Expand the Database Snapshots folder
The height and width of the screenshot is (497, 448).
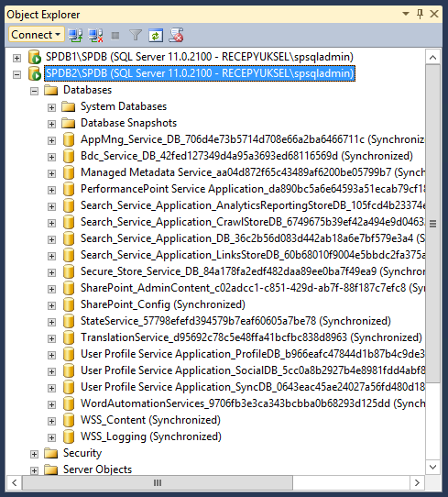[x=51, y=124]
